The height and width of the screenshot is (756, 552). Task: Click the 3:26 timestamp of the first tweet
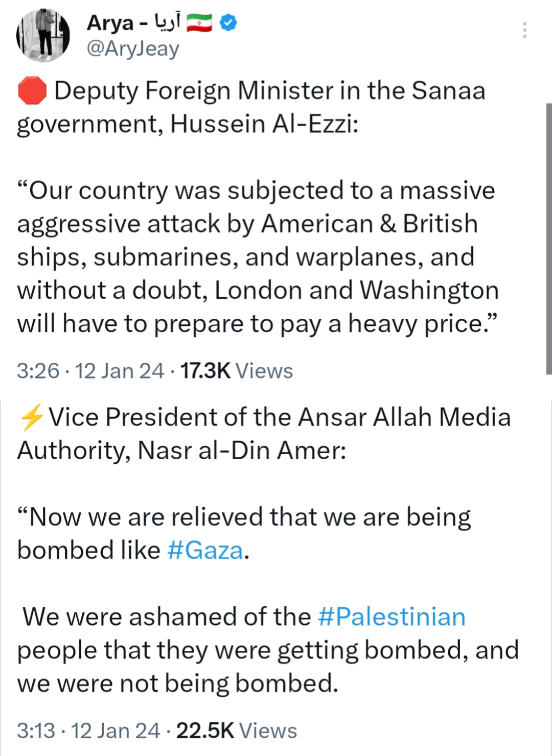tap(38, 371)
